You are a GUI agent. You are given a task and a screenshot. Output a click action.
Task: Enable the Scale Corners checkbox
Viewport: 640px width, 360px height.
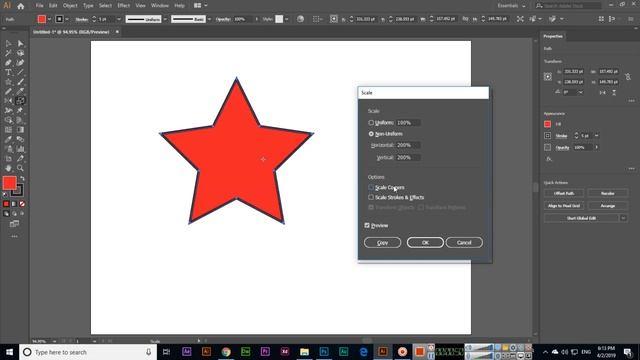pyautogui.click(x=371, y=187)
